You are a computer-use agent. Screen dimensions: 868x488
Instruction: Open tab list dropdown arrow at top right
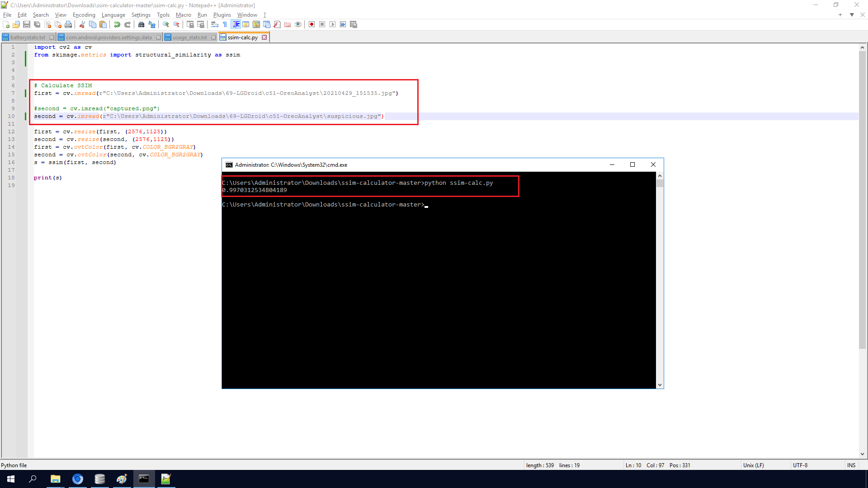pos(852,15)
